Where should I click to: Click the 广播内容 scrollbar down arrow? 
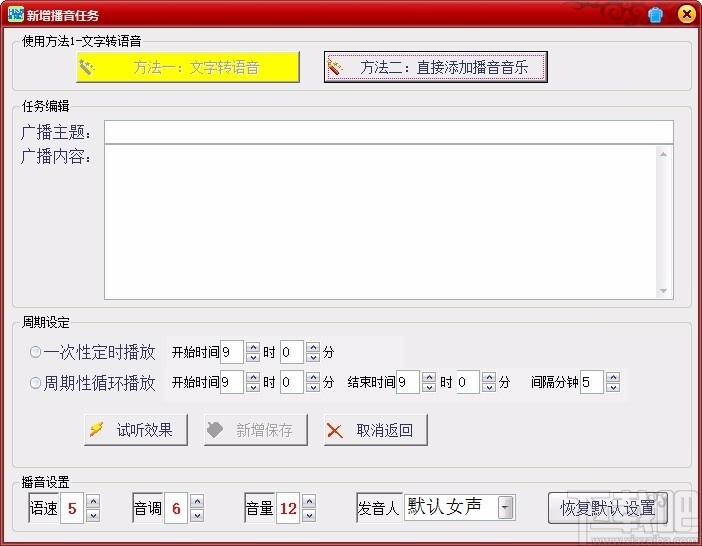pos(663,291)
